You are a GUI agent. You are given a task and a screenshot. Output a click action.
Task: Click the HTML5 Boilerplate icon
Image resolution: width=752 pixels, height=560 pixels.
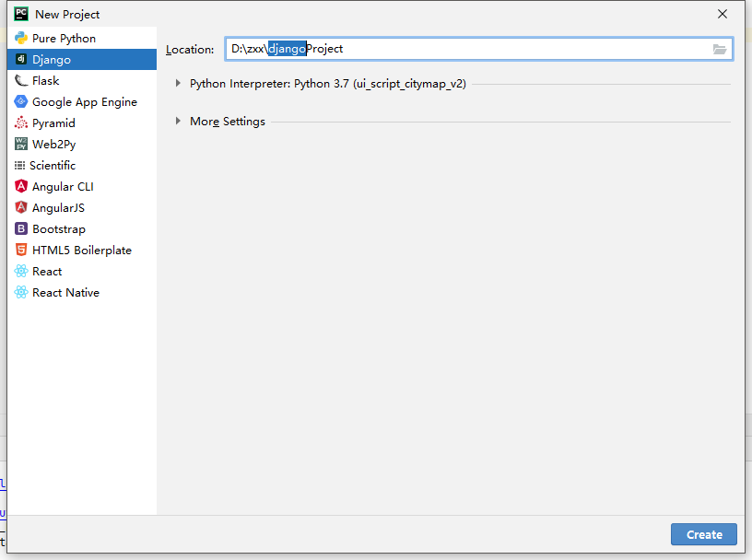pyautogui.click(x=21, y=250)
